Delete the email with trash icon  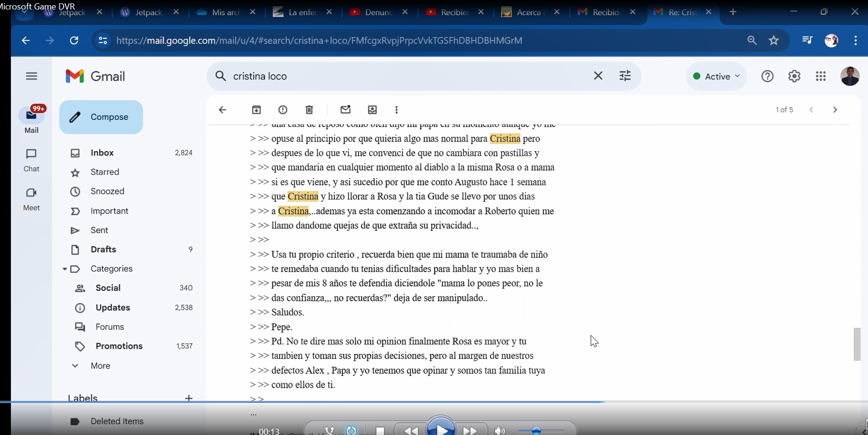coord(310,110)
